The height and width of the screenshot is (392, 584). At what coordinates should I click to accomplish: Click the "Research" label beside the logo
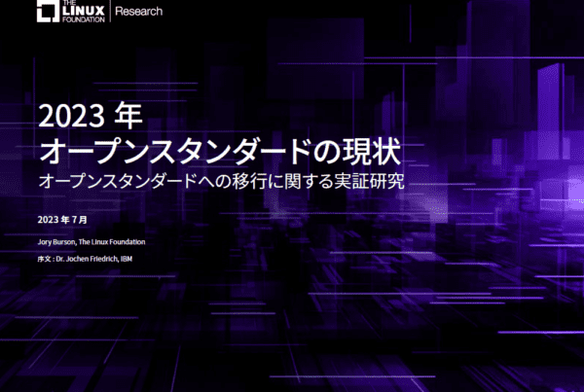point(138,12)
